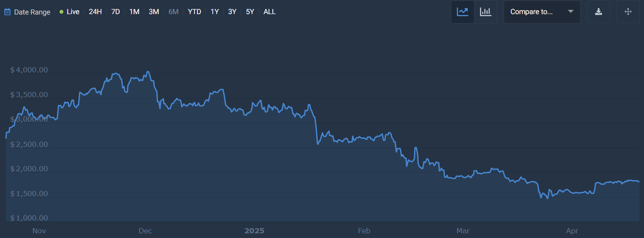Choose the 5Y range
The image size is (644, 238).
pos(250,12)
